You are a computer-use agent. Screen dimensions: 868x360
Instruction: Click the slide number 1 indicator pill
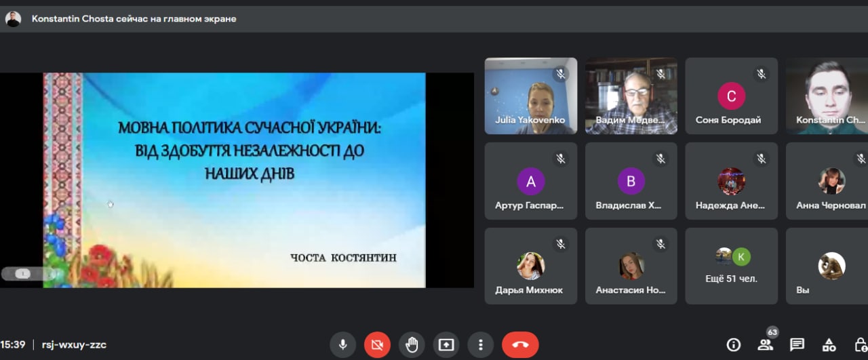[x=23, y=274]
